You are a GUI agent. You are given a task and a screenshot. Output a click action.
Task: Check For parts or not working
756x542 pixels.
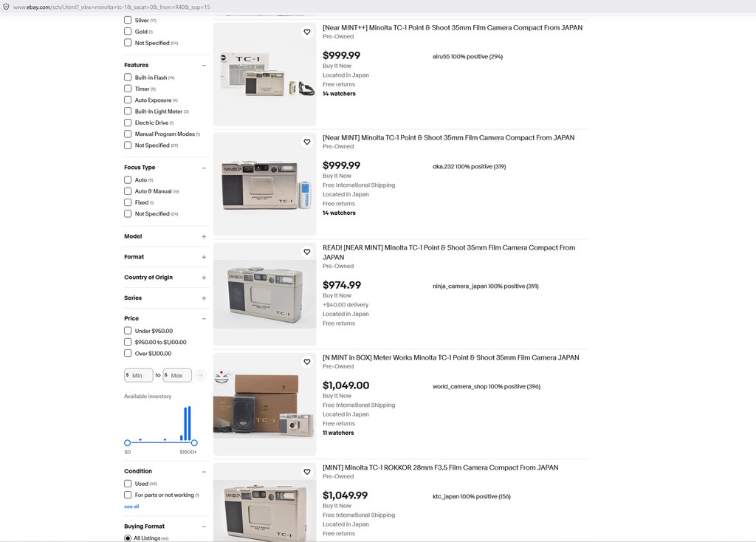click(128, 495)
